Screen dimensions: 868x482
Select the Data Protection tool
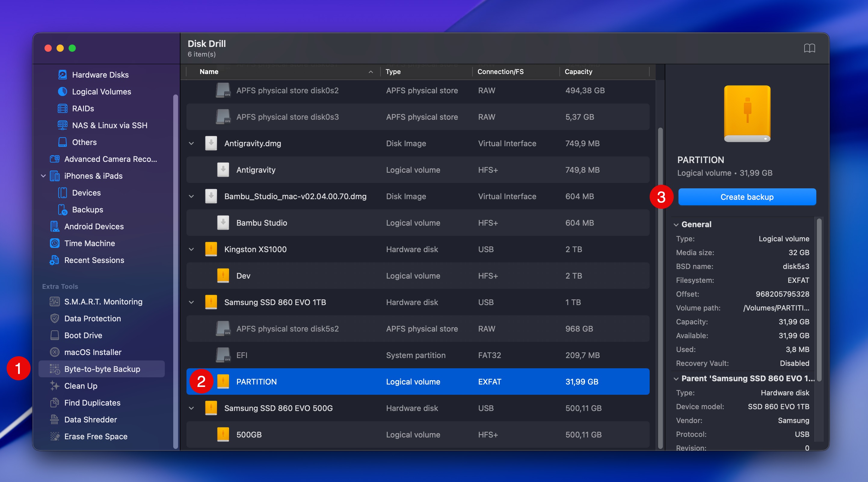point(93,319)
